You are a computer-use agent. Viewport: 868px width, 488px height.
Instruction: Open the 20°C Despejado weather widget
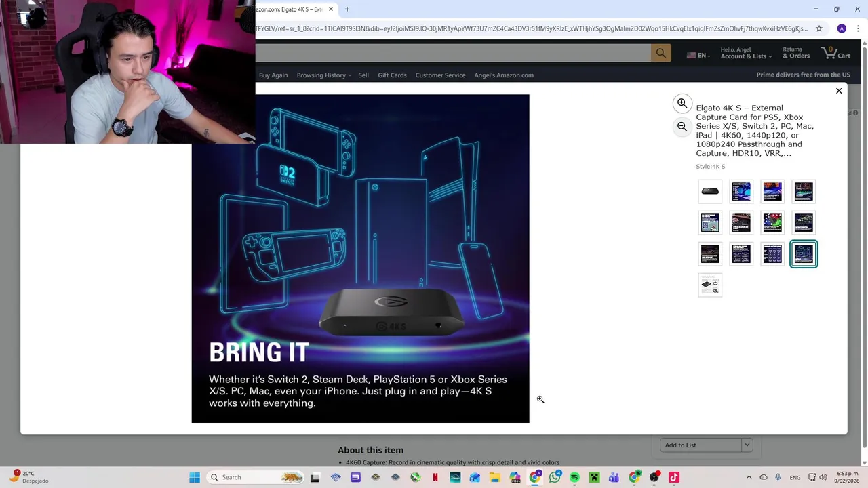pyautogui.click(x=28, y=477)
